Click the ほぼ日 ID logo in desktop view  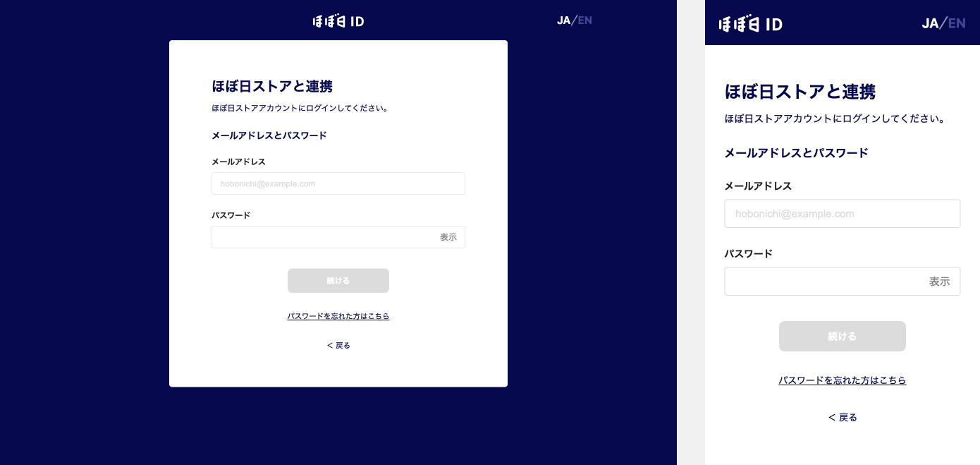point(338,21)
